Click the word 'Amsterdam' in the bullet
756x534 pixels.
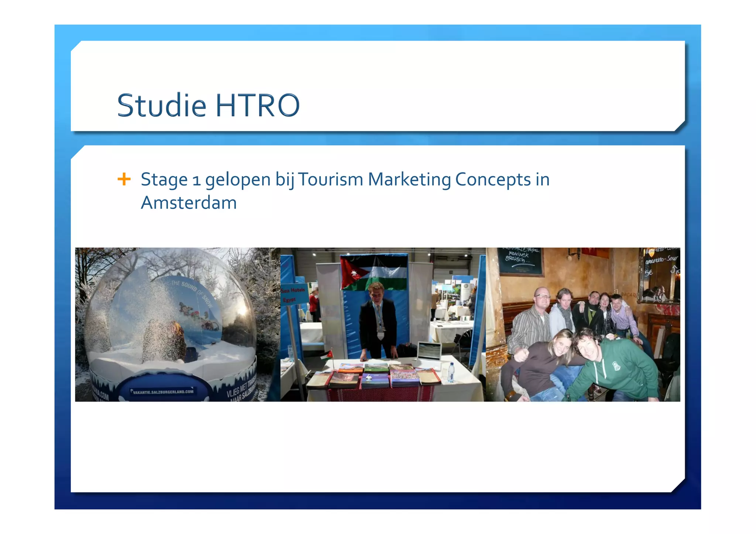tap(189, 203)
